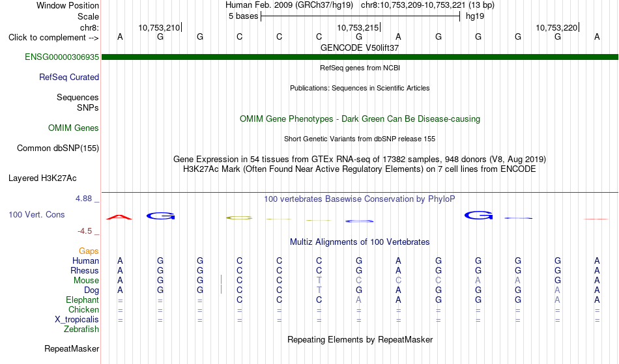The width and height of the screenshot is (619, 364).
Task: Select the green ENSG00000306935 gene bar
Action: tap(360, 57)
